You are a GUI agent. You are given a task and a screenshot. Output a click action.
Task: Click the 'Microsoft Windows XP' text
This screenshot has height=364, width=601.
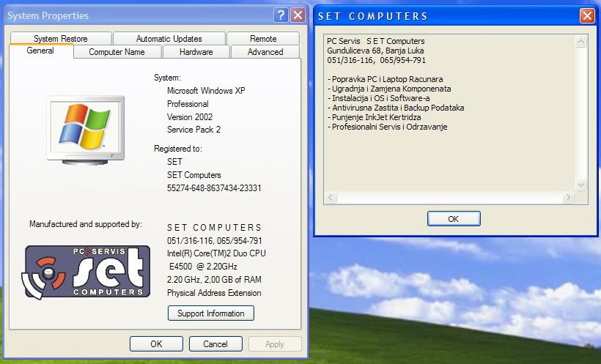click(206, 91)
